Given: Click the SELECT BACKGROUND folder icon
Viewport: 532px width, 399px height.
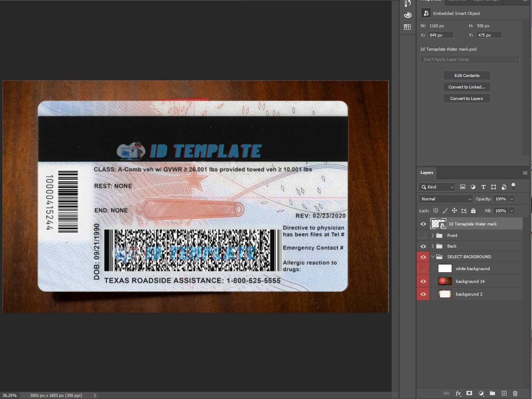Looking at the screenshot, I should pyautogui.click(x=440, y=256).
